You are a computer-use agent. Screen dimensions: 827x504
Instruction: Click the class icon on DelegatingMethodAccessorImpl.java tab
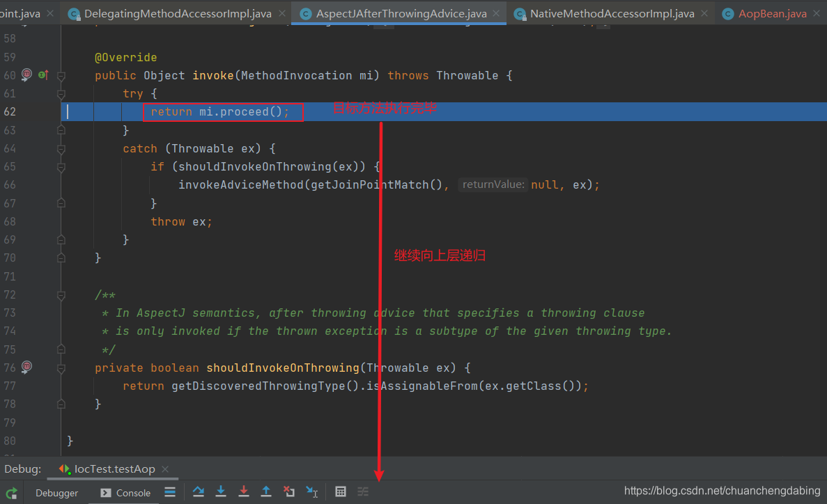75,14
